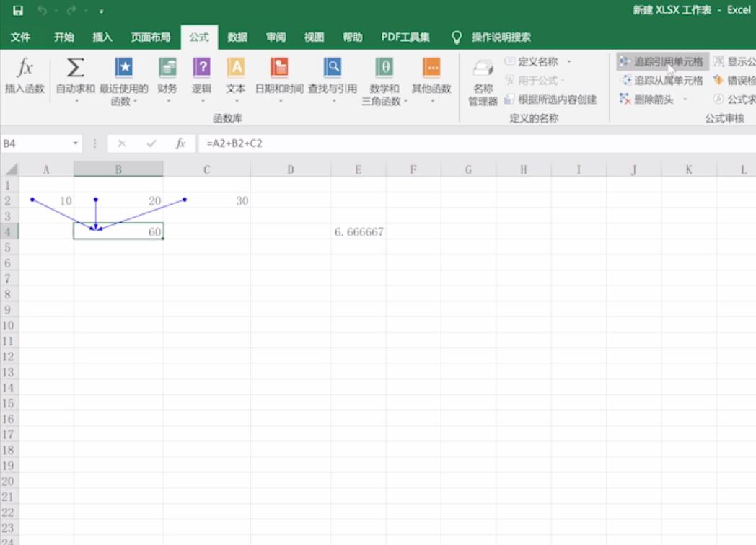Click the Undo arrow icon
This screenshot has height=545, width=756.
[x=42, y=11]
